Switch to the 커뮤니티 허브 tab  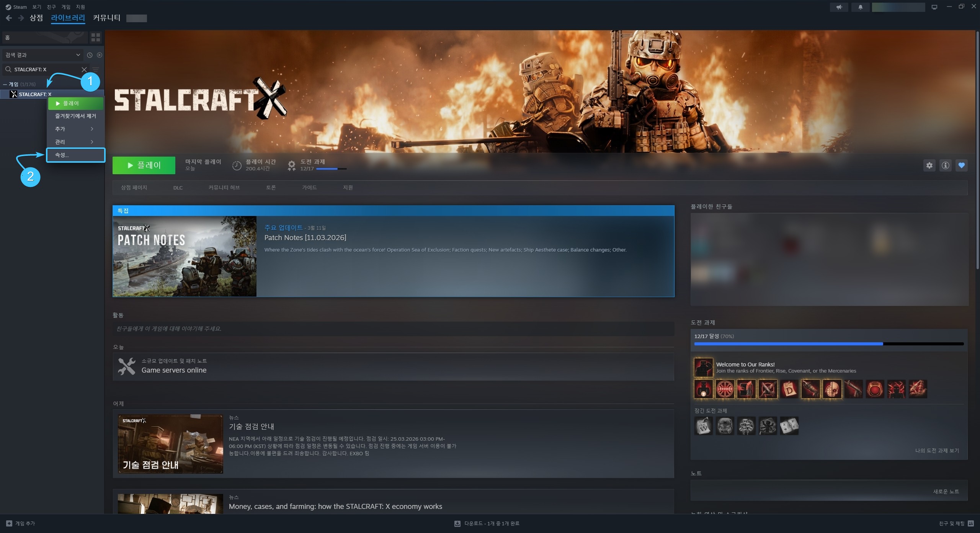click(224, 188)
